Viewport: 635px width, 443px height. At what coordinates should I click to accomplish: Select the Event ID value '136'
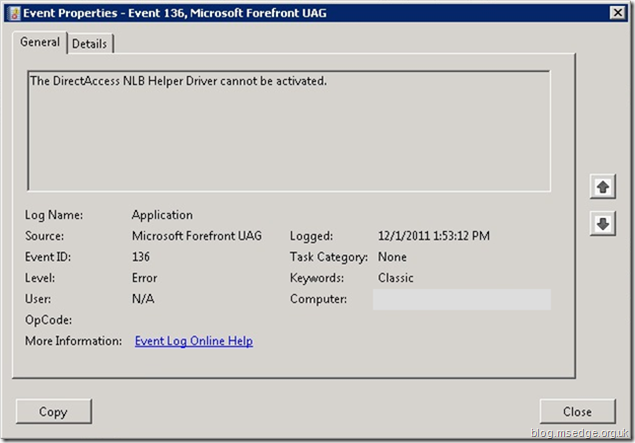141,257
